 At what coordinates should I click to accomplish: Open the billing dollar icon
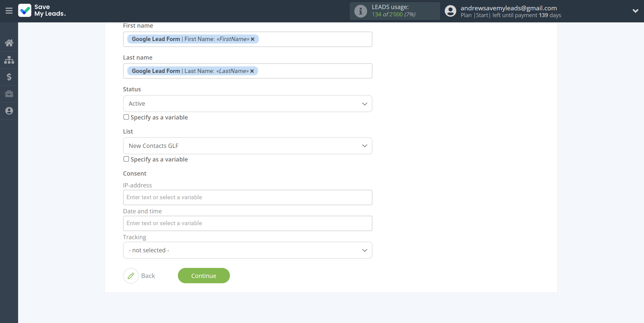(9, 77)
